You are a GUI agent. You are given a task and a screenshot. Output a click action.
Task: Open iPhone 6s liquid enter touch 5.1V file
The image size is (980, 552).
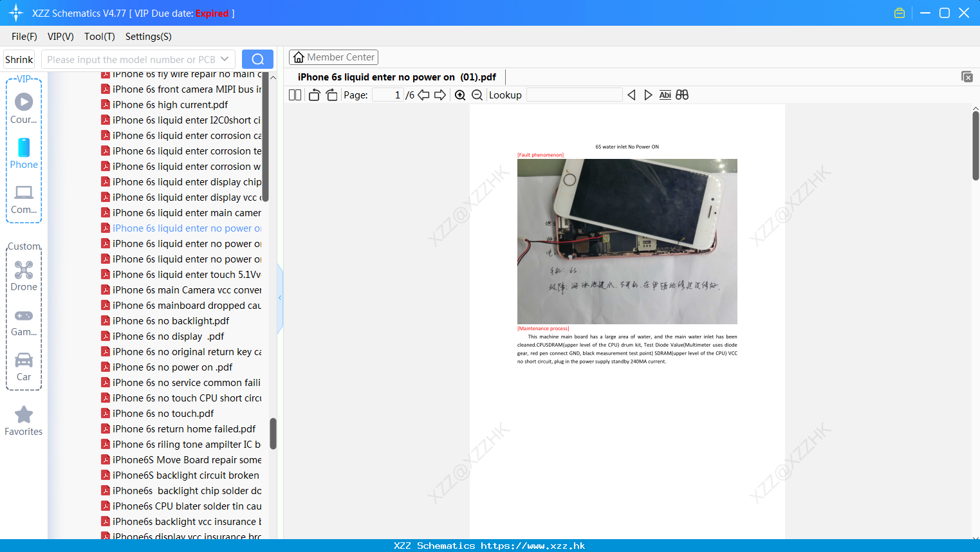(181, 275)
